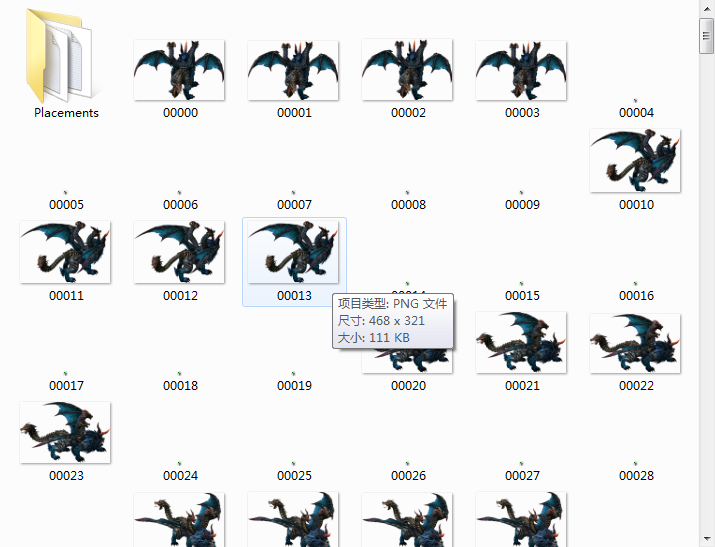
Task: Click file name 00027
Action: pyautogui.click(x=522, y=475)
